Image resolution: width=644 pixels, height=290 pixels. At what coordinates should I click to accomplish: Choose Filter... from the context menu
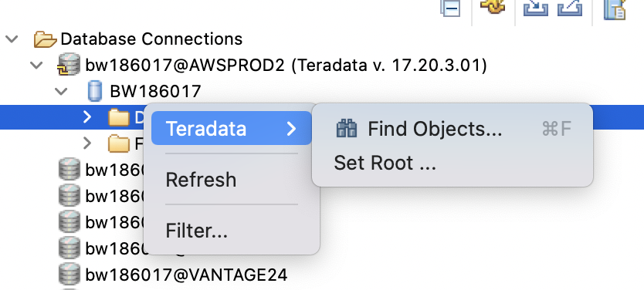[196, 230]
